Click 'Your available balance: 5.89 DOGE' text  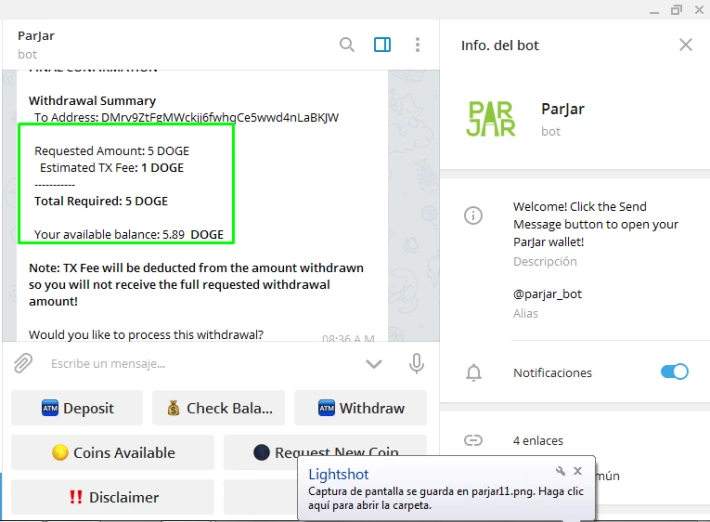(x=129, y=235)
